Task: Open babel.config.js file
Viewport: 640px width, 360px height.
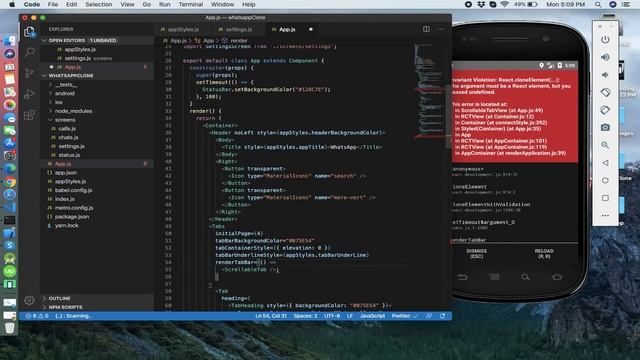Action: tap(97, 190)
